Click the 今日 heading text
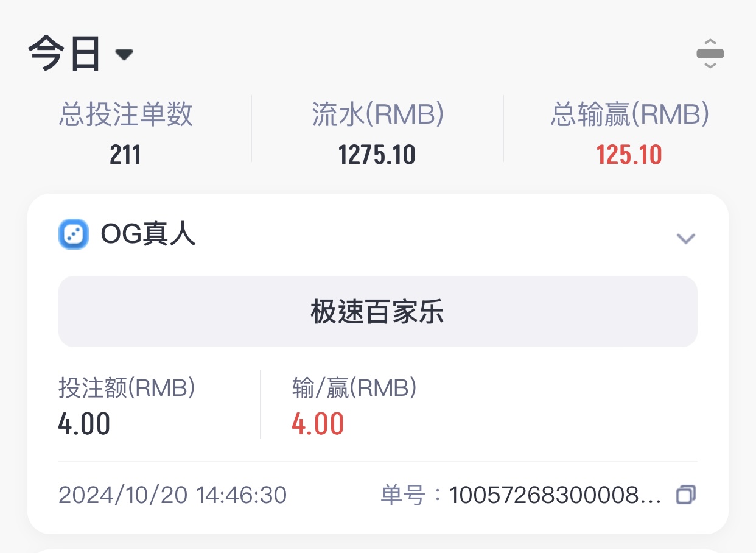Viewport: 756px width, 553px height. click(65, 54)
